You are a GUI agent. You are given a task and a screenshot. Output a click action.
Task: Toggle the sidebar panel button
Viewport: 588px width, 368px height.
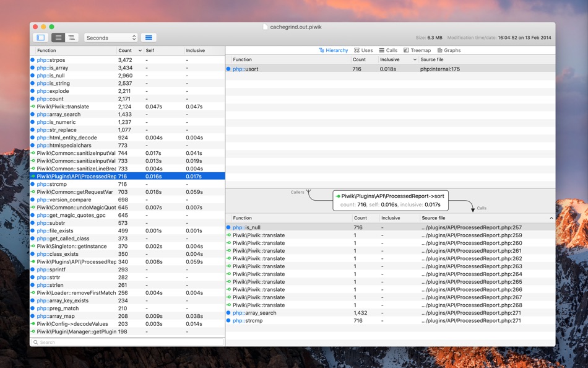click(40, 38)
